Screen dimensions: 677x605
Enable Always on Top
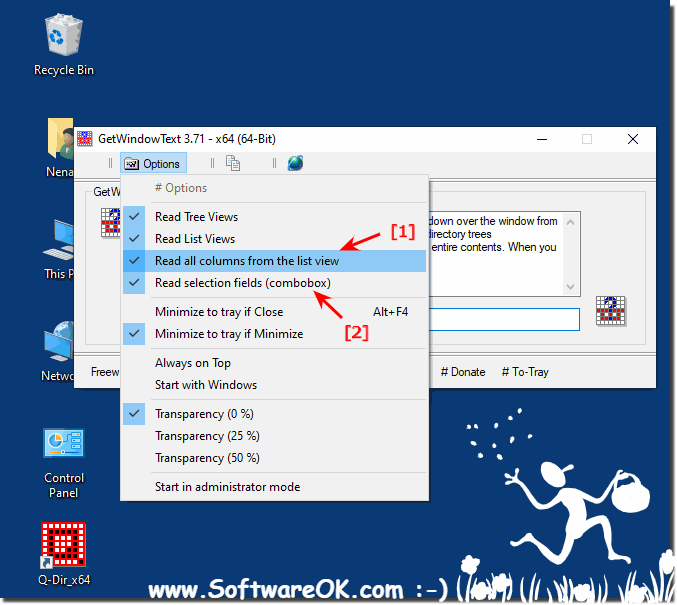[x=275, y=363]
